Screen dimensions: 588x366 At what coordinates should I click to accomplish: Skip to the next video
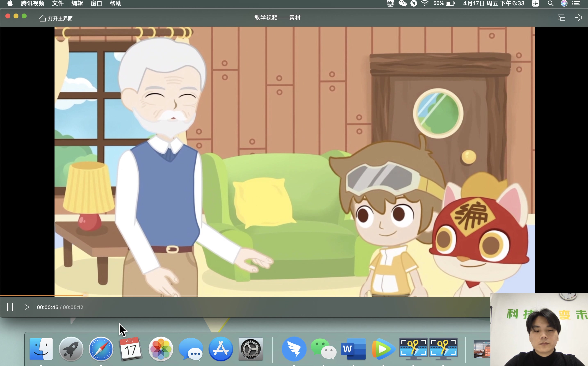click(26, 307)
